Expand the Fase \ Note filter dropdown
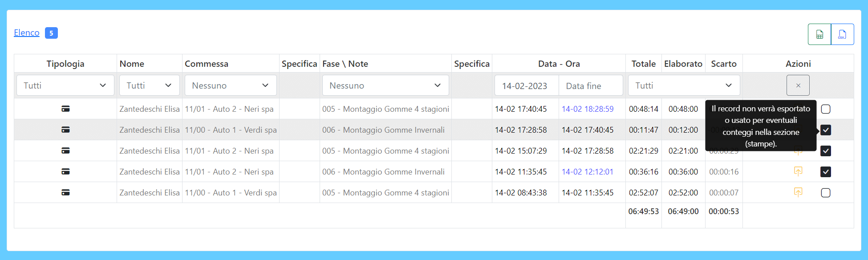The width and height of the screenshot is (868, 260). coord(385,85)
